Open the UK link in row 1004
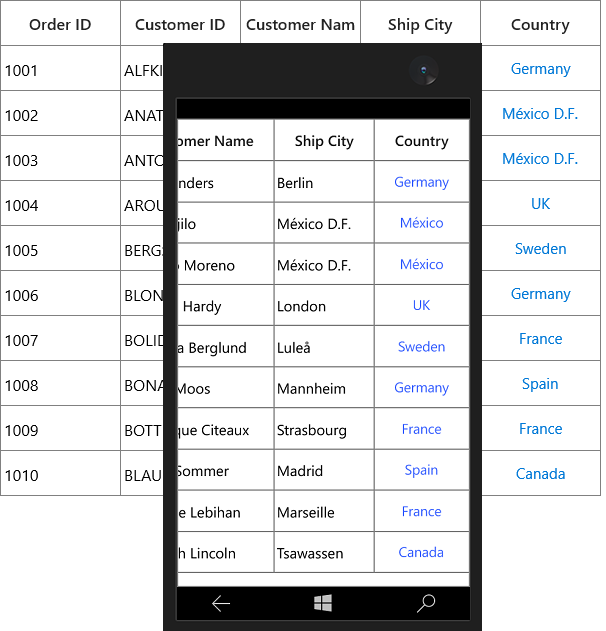The width and height of the screenshot is (606, 631). point(540,204)
